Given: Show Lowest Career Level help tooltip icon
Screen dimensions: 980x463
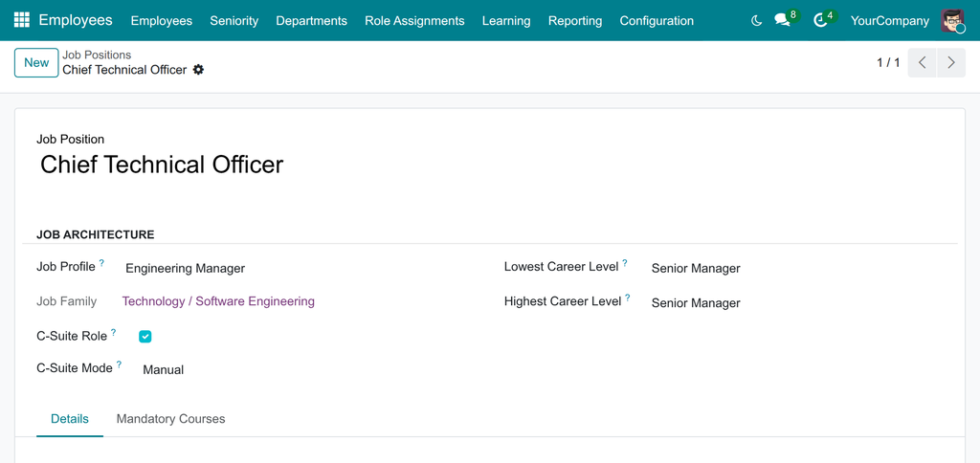Looking at the screenshot, I should pos(624,263).
